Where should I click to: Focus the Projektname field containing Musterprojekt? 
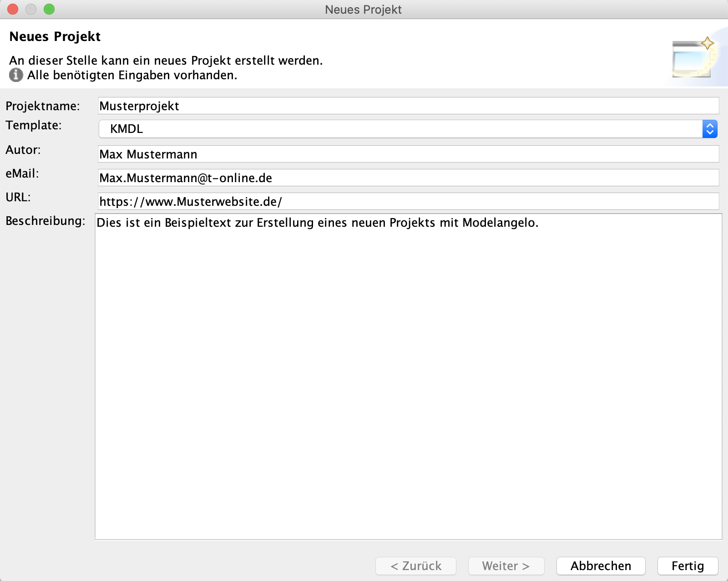[408, 106]
